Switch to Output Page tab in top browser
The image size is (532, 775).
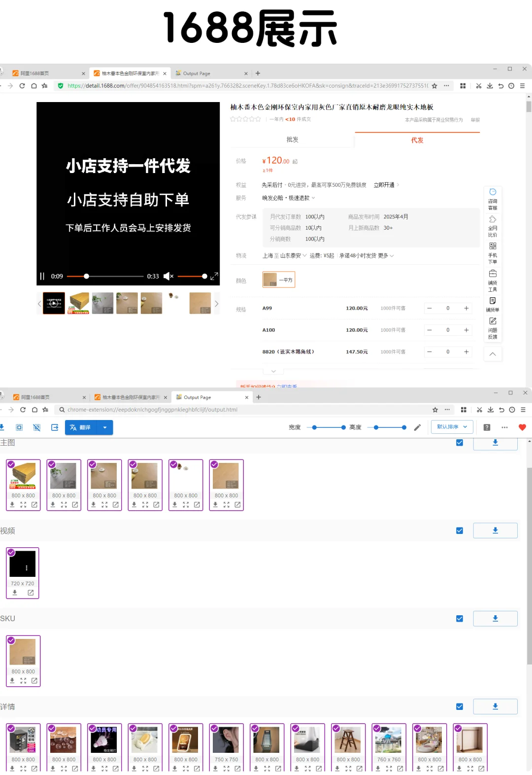click(211, 73)
